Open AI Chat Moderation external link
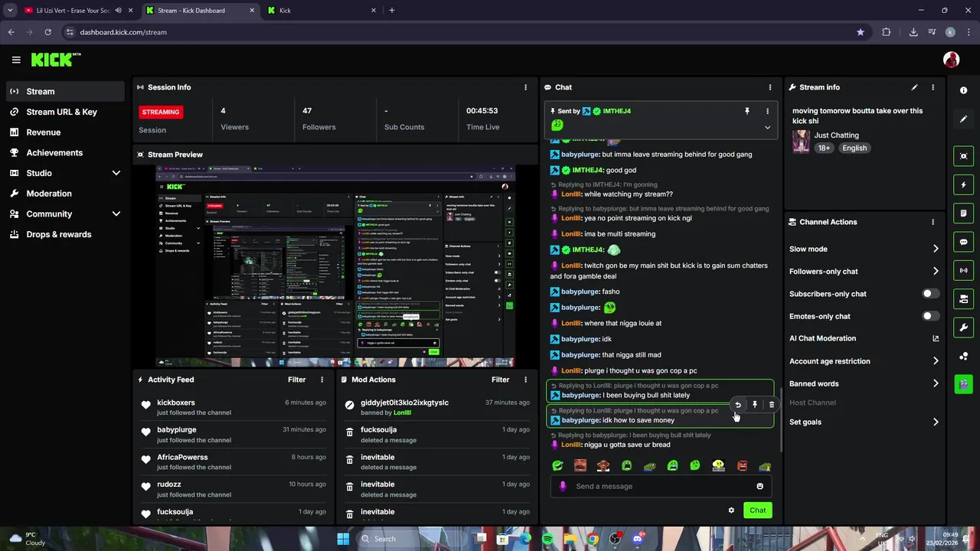Image resolution: width=980 pixels, height=551 pixels. 936,338
